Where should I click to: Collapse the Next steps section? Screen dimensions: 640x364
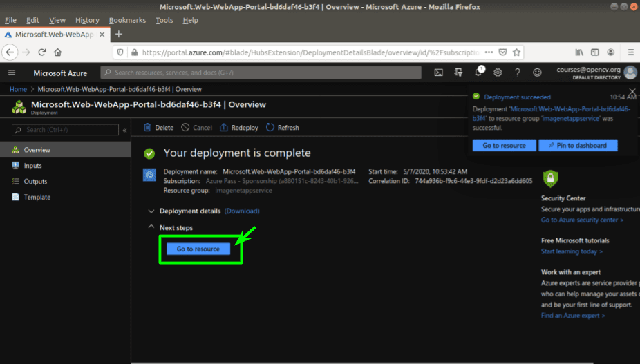tap(151, 227)
